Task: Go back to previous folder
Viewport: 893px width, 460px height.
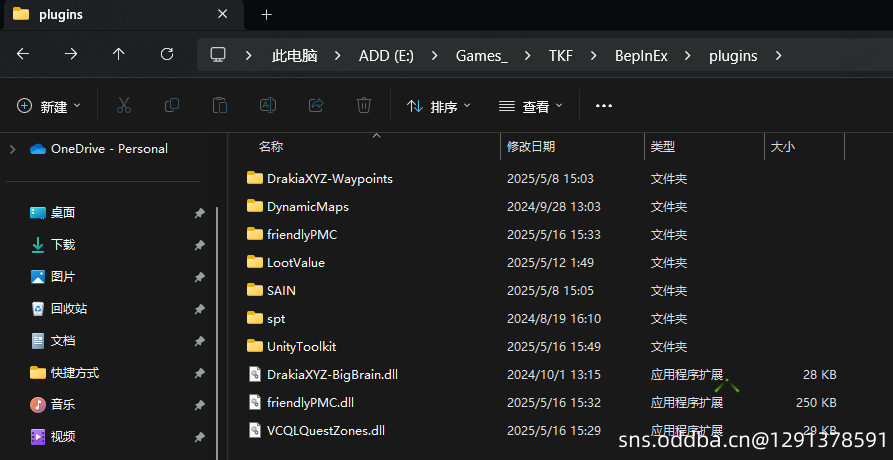Action: pos(23,55)
